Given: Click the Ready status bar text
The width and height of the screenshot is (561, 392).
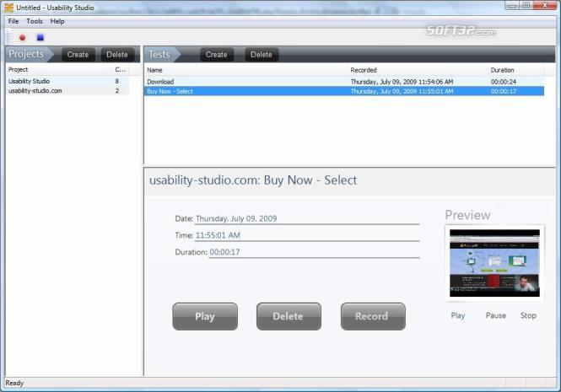Looking at the screenshot, I should click(x=14, y=383).
